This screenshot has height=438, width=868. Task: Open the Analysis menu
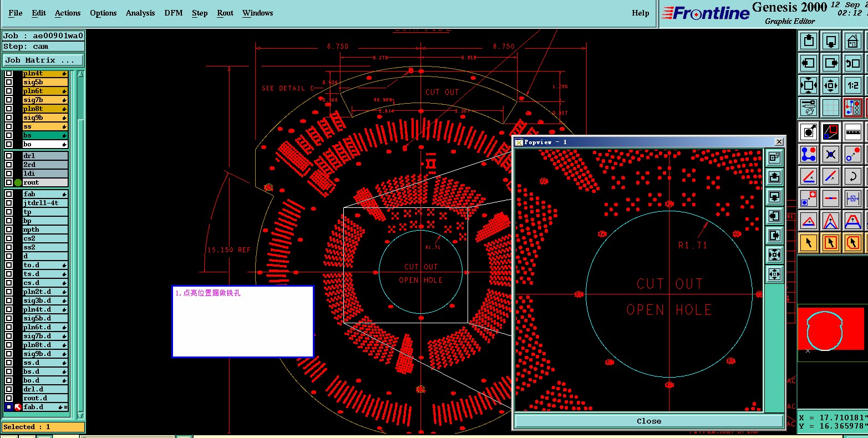tap(140, 13)
